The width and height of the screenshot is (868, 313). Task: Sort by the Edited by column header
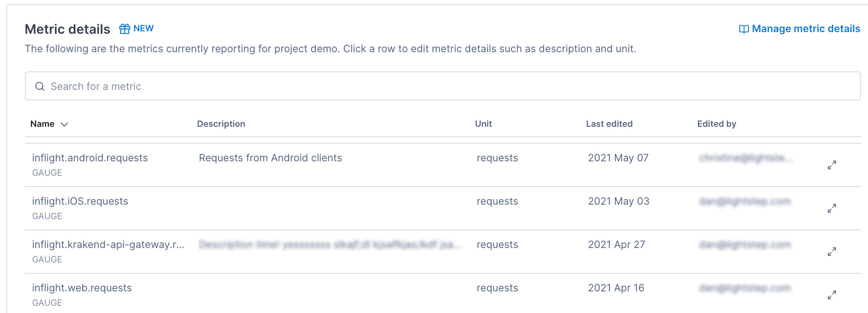716,124
